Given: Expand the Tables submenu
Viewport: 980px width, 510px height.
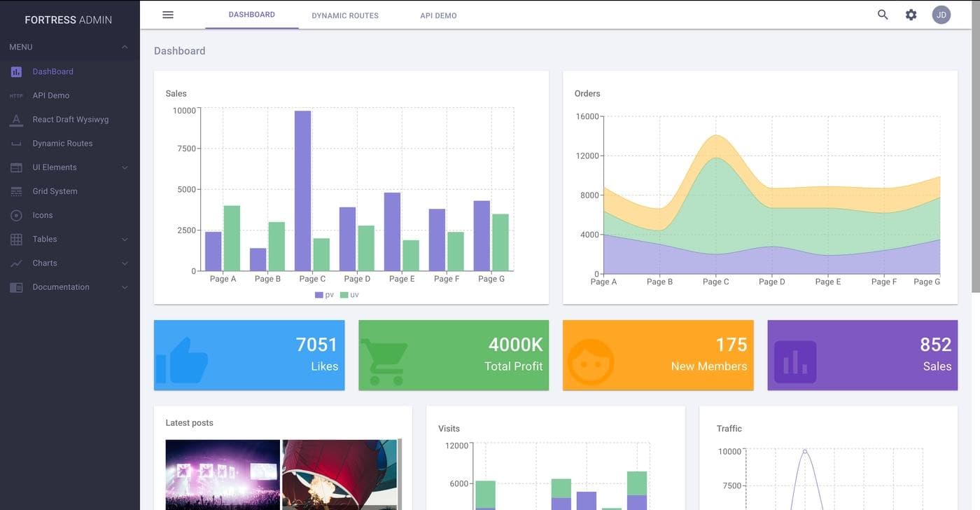Looking at the screenshot, I should (125, 240).
